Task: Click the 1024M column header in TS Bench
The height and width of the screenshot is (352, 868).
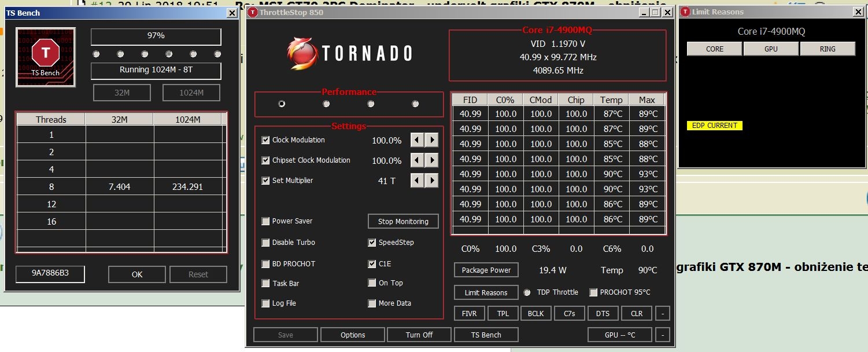Action: click(188, 119)
